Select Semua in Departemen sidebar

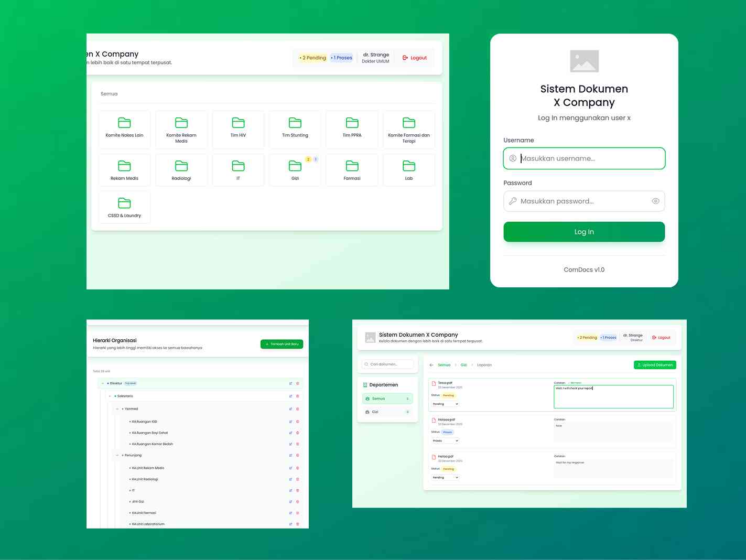(387, 399)
